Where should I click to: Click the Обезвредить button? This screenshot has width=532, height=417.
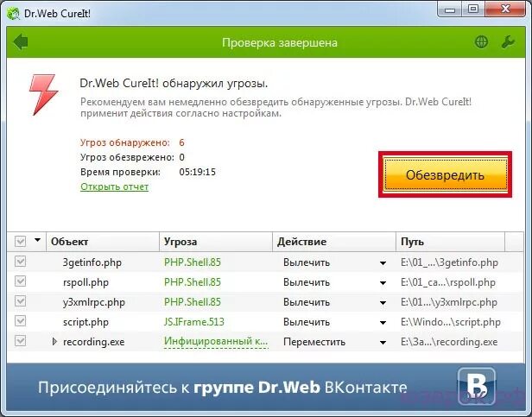click(445, 174)
